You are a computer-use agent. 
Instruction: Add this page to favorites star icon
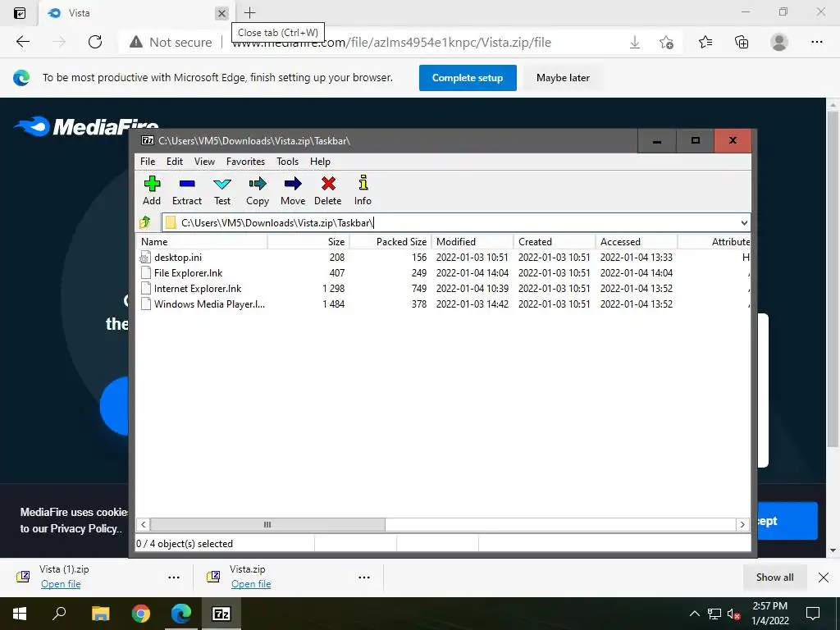[666, 43]
